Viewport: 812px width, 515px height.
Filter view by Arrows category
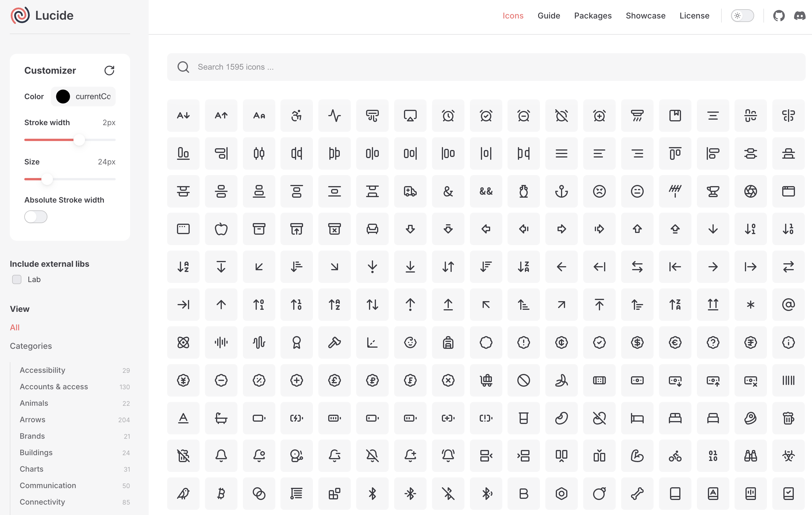pyautogui.click(x=32, y=419)
